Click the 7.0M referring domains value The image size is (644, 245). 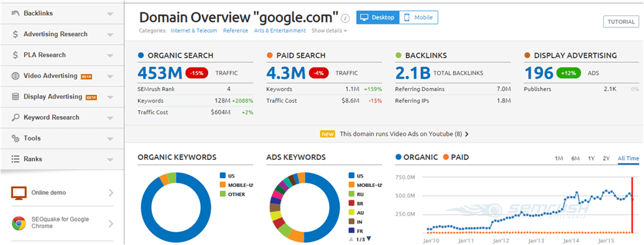coord(503,89)
